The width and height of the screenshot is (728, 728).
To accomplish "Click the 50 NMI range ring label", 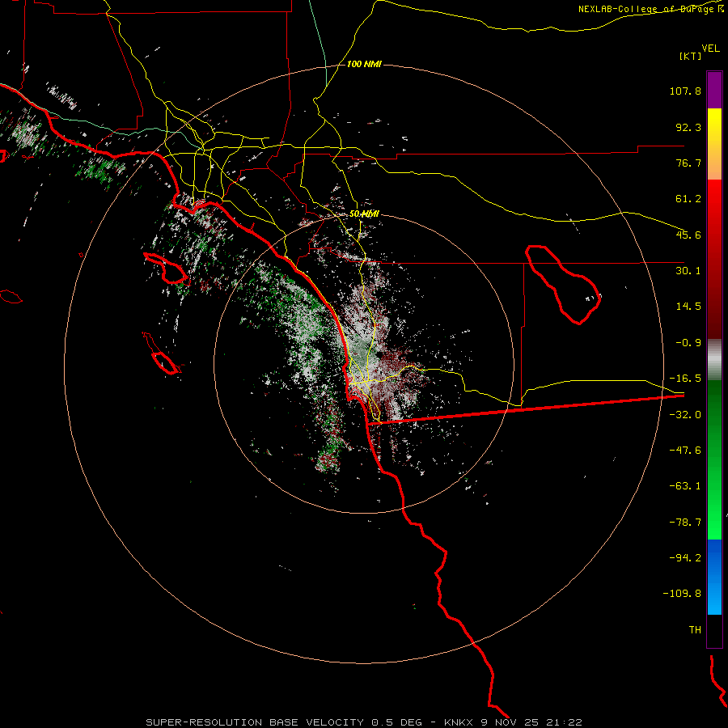I will (x=365, y=214).
